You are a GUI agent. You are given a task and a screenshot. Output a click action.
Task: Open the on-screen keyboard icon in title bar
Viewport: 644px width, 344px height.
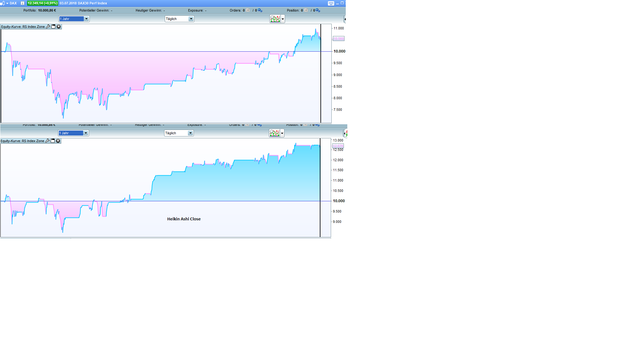point(331,3)
